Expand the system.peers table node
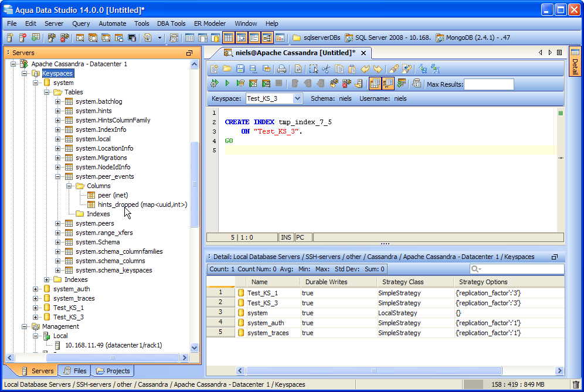 point(58,223)
